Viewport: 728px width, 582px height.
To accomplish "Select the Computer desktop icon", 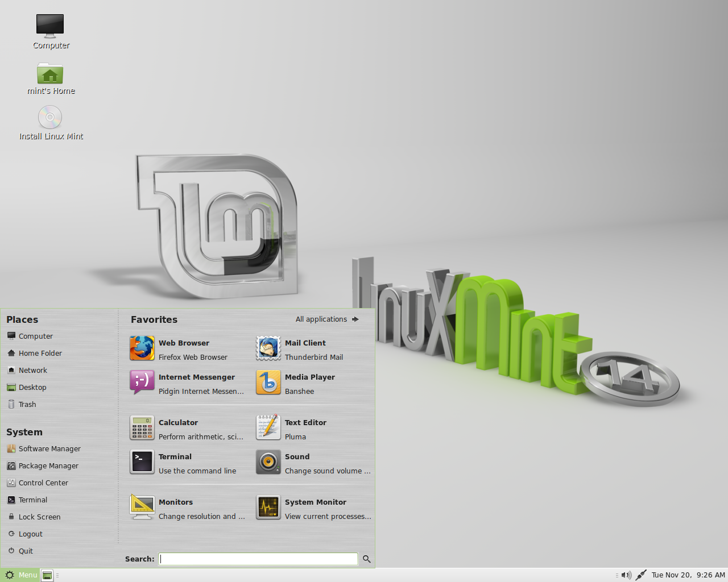I will pos(50,26).
